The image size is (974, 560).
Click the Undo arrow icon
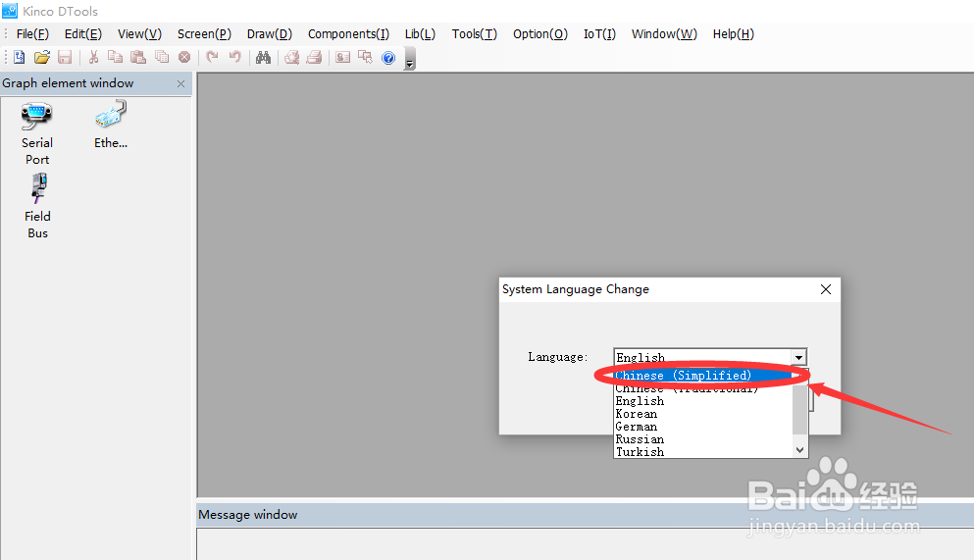[234, 57]
